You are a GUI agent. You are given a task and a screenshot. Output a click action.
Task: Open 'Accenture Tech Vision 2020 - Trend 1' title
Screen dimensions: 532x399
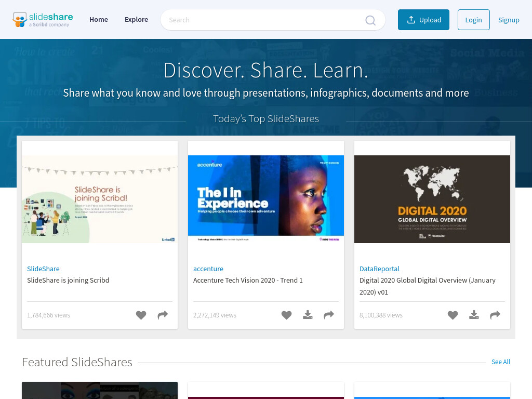(248, 280)
